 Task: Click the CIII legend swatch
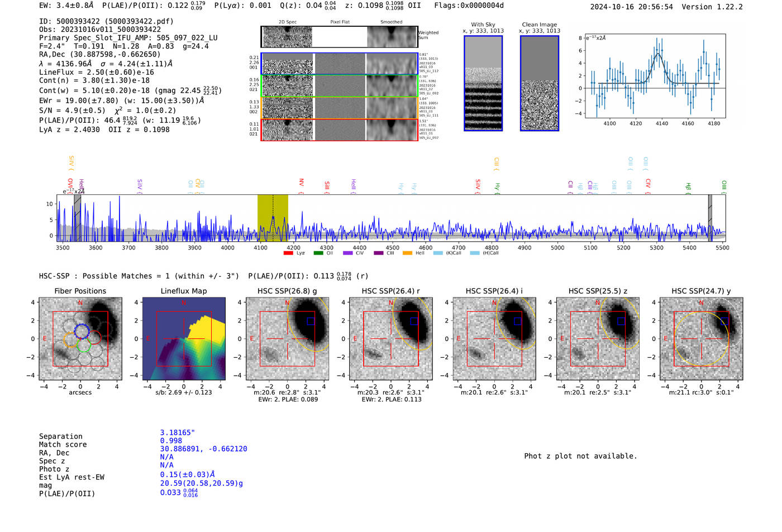tap(379, 253)
